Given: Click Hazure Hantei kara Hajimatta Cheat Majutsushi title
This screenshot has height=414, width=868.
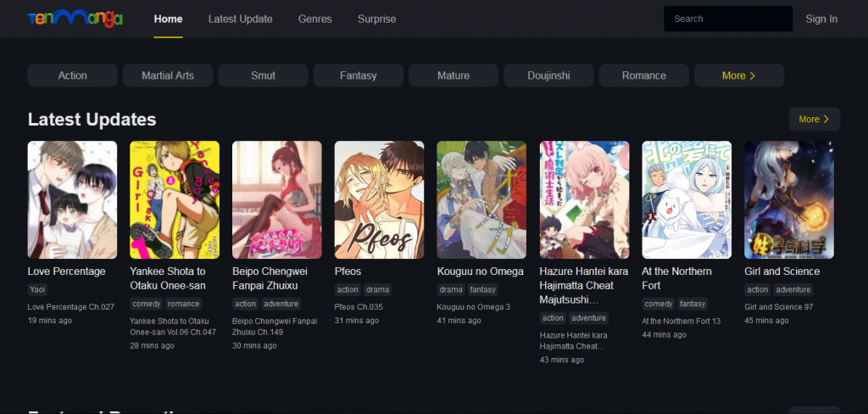Looking at the screenshot, I should [x=584, y=286].
